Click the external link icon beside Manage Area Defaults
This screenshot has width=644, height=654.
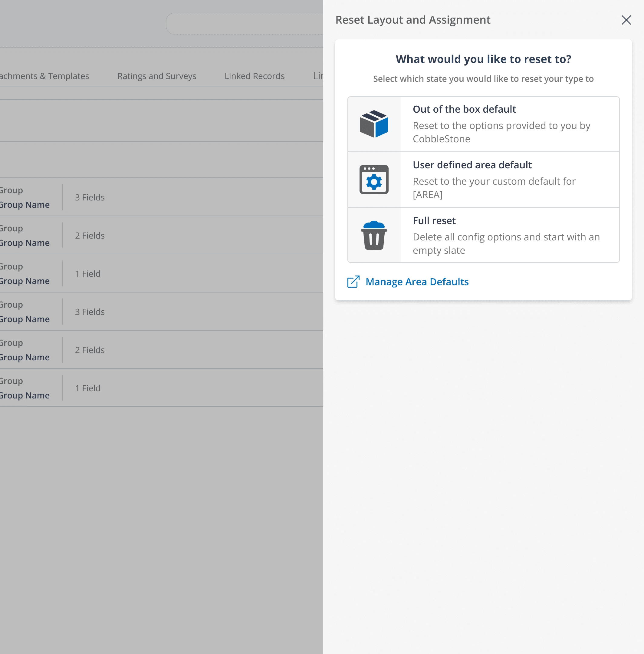click(353, 282)
